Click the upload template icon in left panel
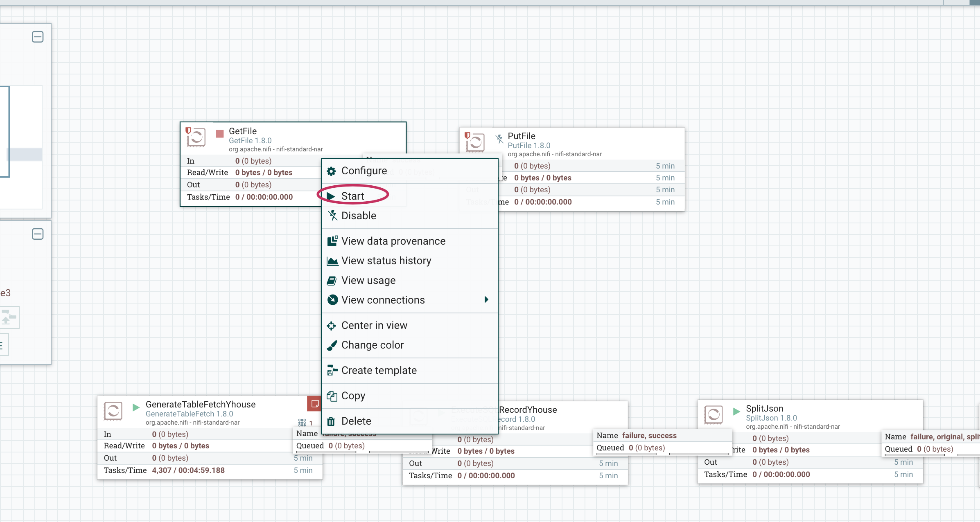 (9, 317)
